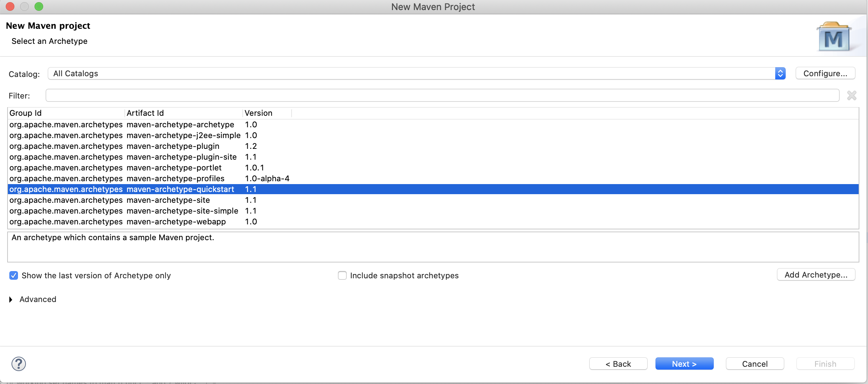The width and height of the screenshot is (868, 384).
Task: Select the maven-archetype-archetype row
Action: [x=433, y=125]
